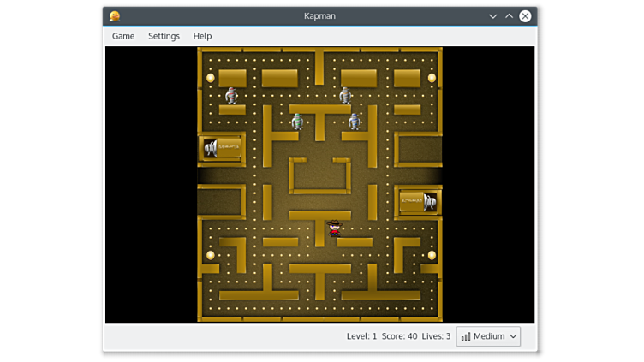Click the sphinx icon on right wall panel
The image size is (644, 362).
429,202
